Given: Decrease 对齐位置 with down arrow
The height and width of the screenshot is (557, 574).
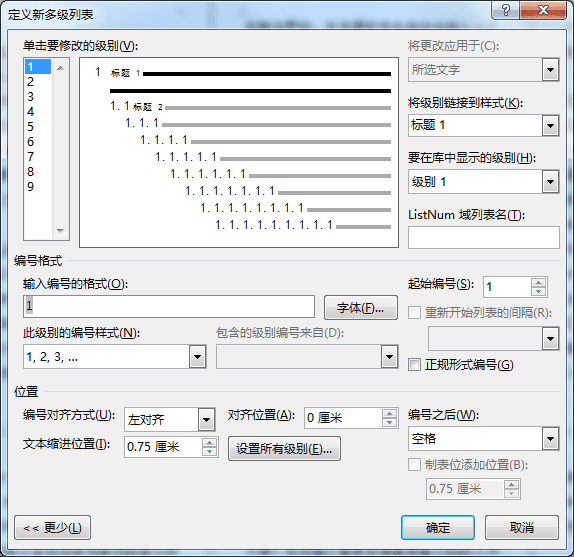Looking at the screenshot, I should pyautogui.click(x=389, y=422).
